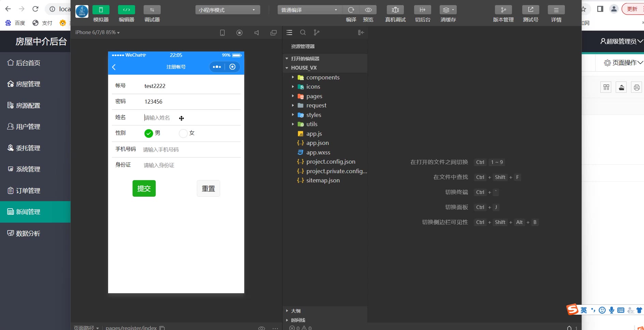Click the green 提交 submit button
This screenshot has height=330, width=644.
click(144, 189)
